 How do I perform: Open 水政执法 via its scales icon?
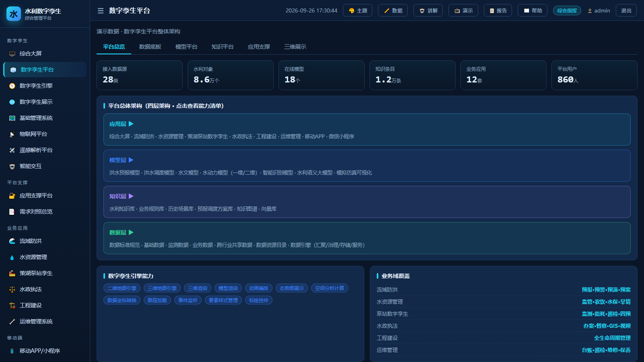tap(12, 290)
